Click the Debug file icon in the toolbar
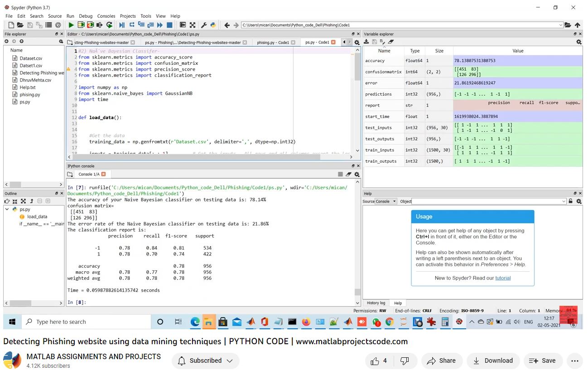 122,25
